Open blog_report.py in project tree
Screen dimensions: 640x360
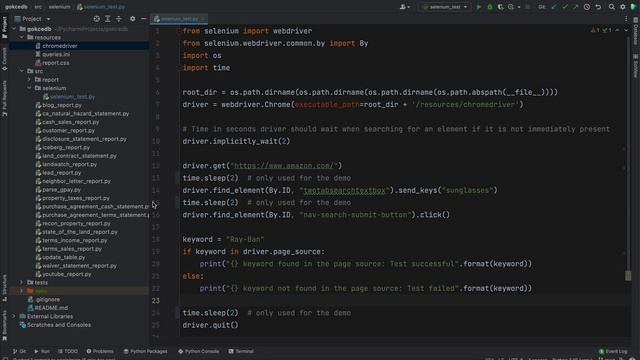62,105
